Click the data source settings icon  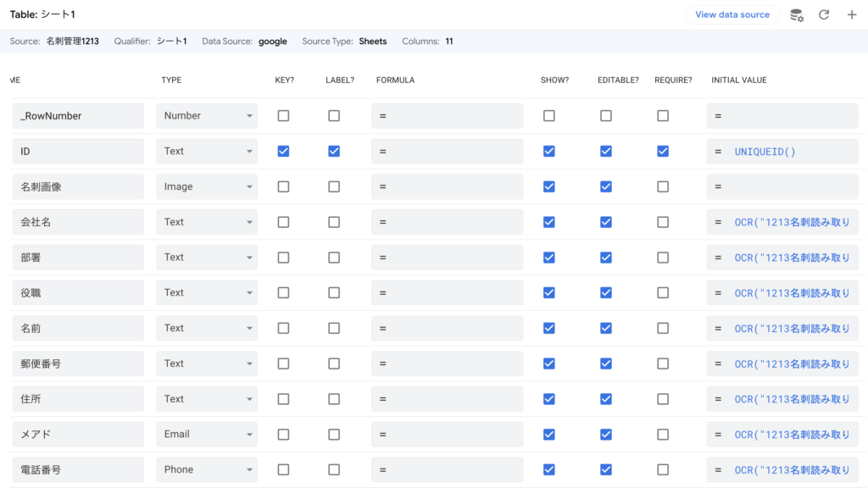coord(797,15)
